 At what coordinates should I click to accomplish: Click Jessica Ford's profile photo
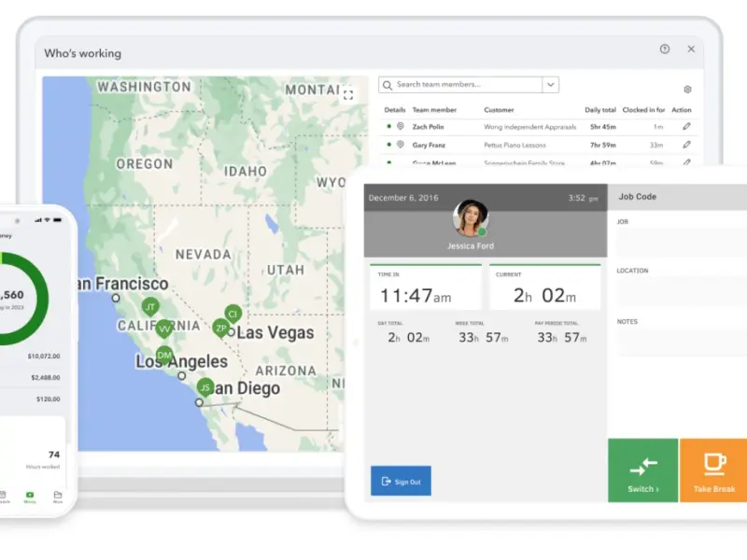(x=470, y=218)
